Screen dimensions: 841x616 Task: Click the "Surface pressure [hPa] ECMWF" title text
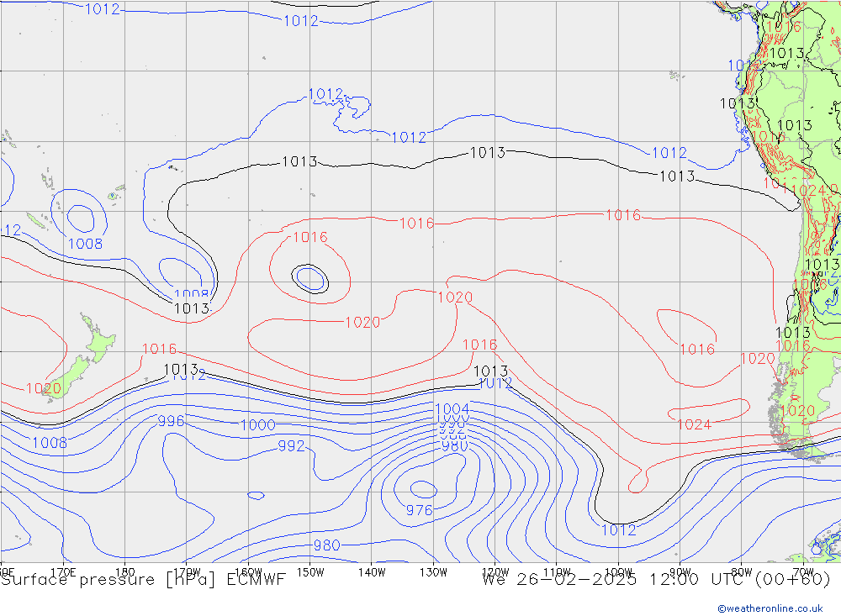tap(143, 580)
